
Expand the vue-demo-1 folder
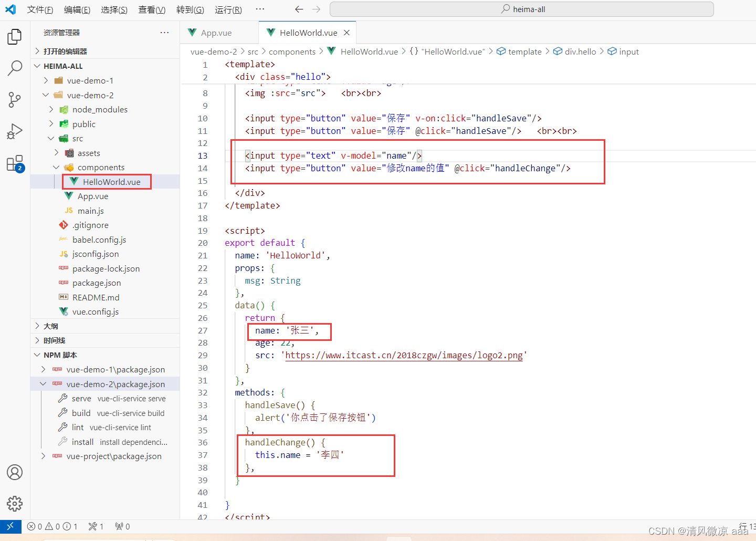point(105,80)
